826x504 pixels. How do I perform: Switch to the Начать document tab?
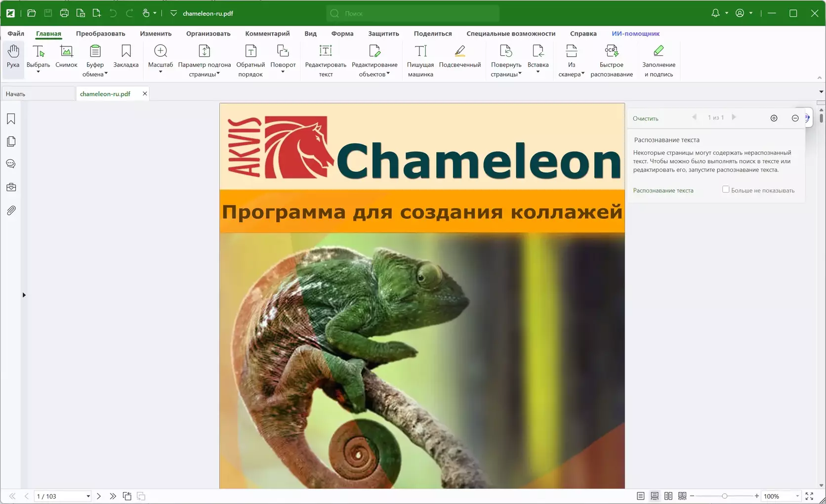point(39,94)
